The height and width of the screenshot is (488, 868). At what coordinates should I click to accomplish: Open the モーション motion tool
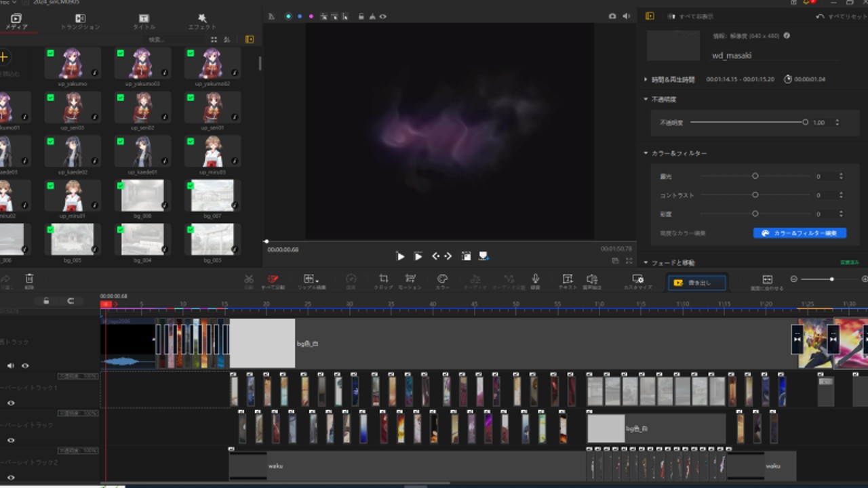(x=410, y=281)
